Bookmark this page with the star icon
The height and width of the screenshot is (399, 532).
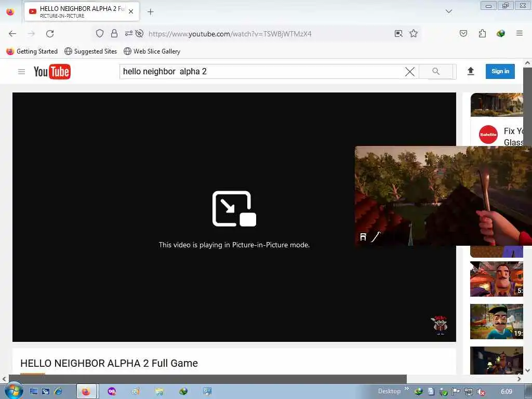413,33
